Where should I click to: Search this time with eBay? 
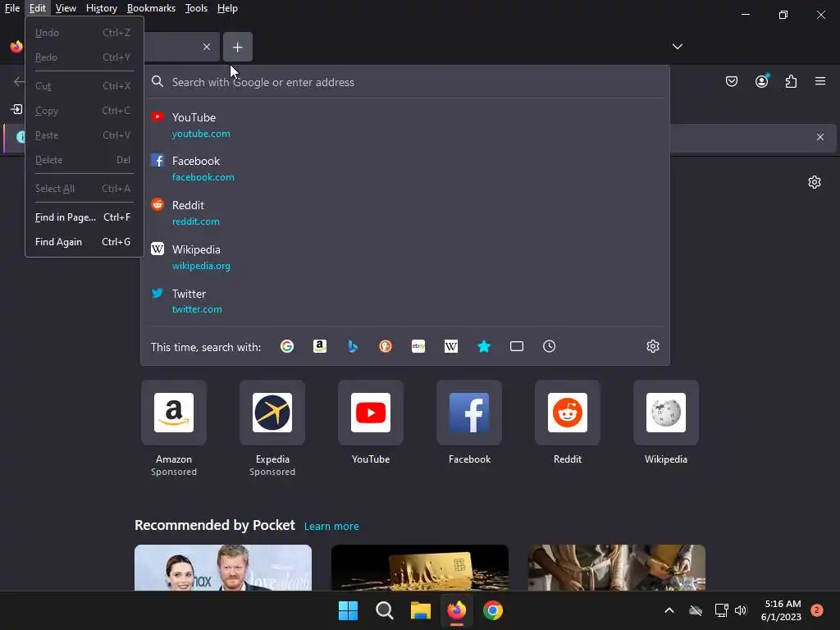point(418,347)
